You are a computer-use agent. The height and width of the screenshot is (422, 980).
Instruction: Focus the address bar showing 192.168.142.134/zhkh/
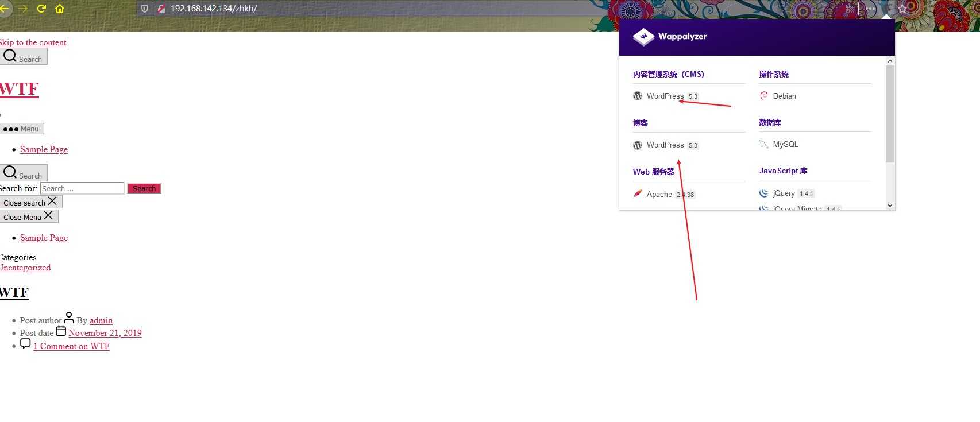pos(214,9)
